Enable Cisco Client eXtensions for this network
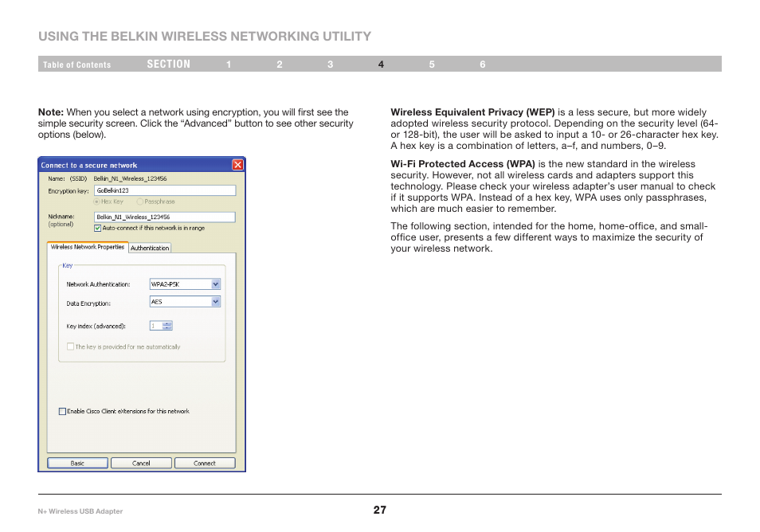The image size is (760, 532). pyautogui.click(x=62, y=412)
